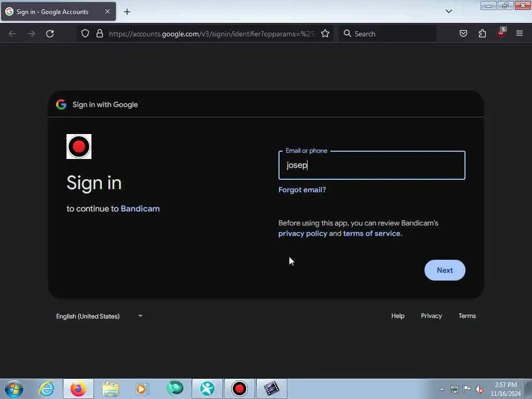Click the Google G logo
The image size is (532, 399).
(x=61, y=104)
